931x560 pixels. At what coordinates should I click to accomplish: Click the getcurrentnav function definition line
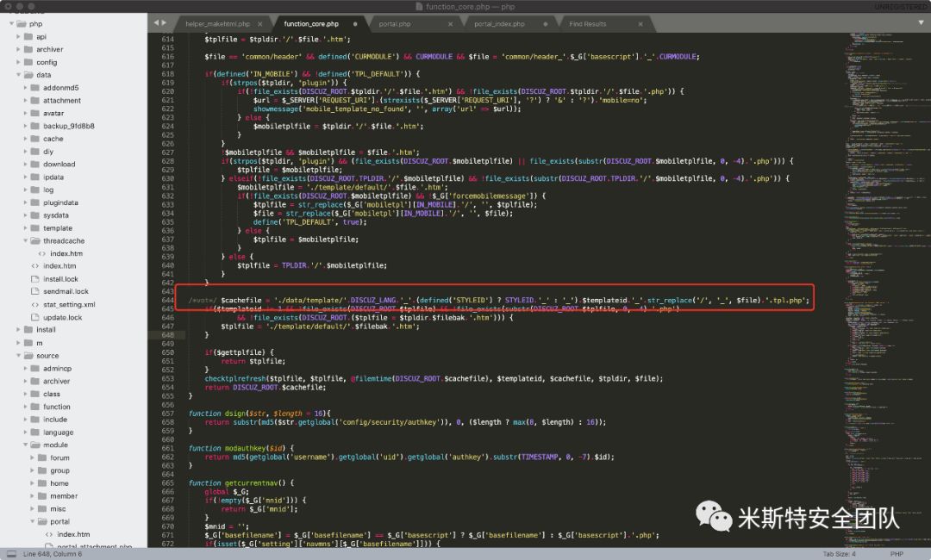click(241, 483)
